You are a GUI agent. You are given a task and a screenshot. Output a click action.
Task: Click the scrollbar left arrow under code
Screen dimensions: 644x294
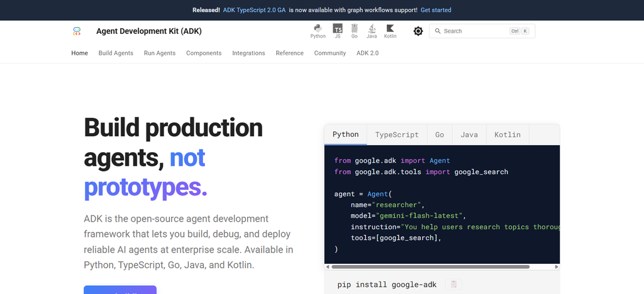click(327, 267)
